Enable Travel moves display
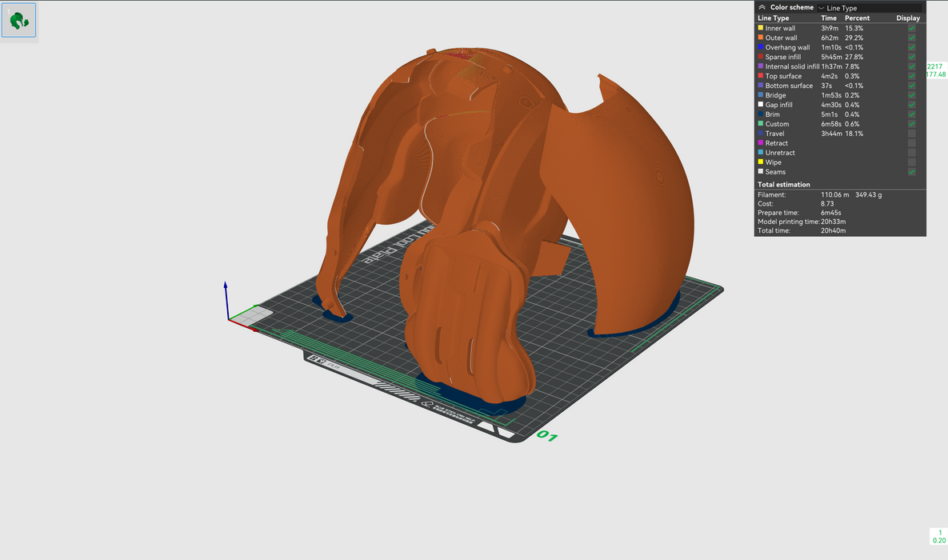Viewport: 948px width, 560px height. pyautogui.click(x=911, y=134)
